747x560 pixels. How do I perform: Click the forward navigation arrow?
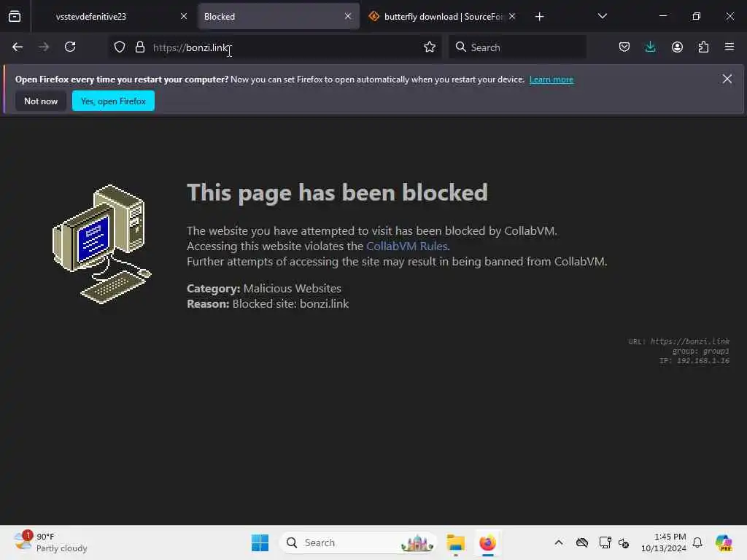44,47
